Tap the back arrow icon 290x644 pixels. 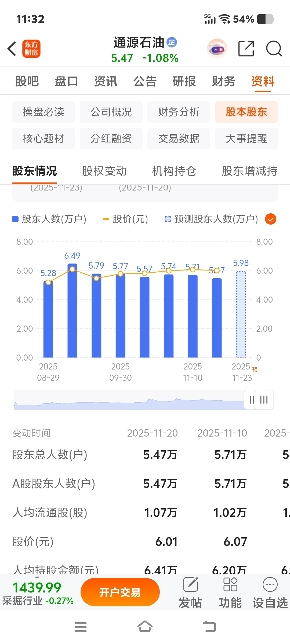click(x=12, y=49)
